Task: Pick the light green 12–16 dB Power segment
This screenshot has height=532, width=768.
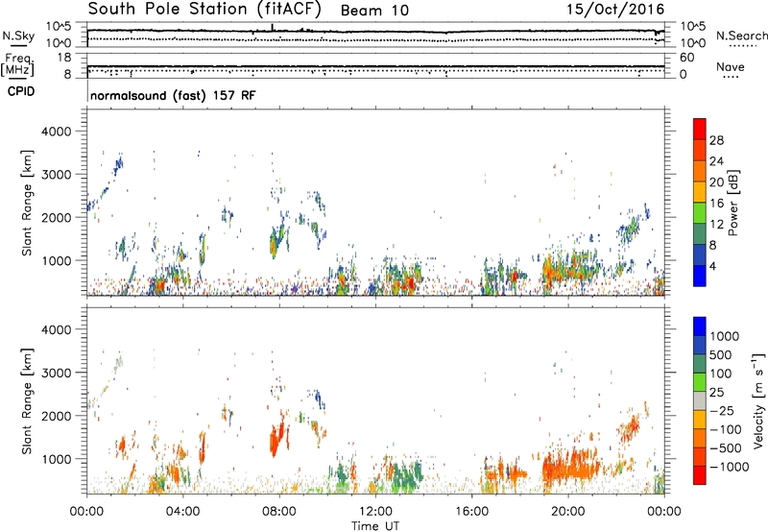Action: (x=700, y=213)
